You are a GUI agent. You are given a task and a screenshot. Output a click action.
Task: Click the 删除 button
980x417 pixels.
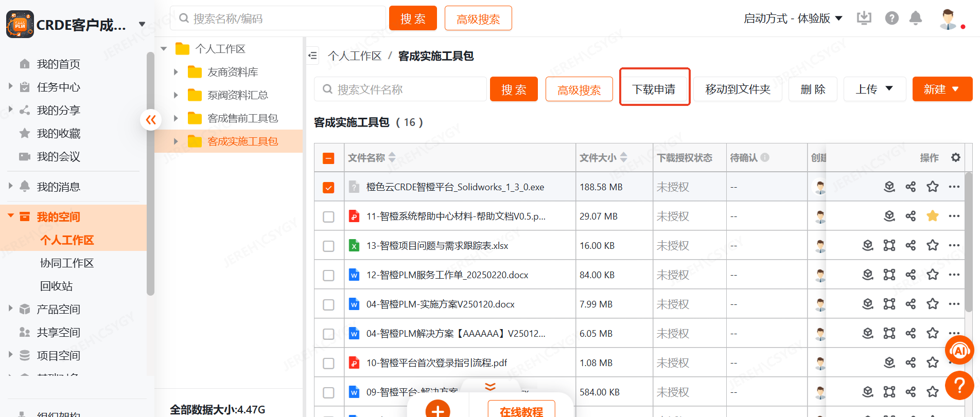(x=813, y=89)
